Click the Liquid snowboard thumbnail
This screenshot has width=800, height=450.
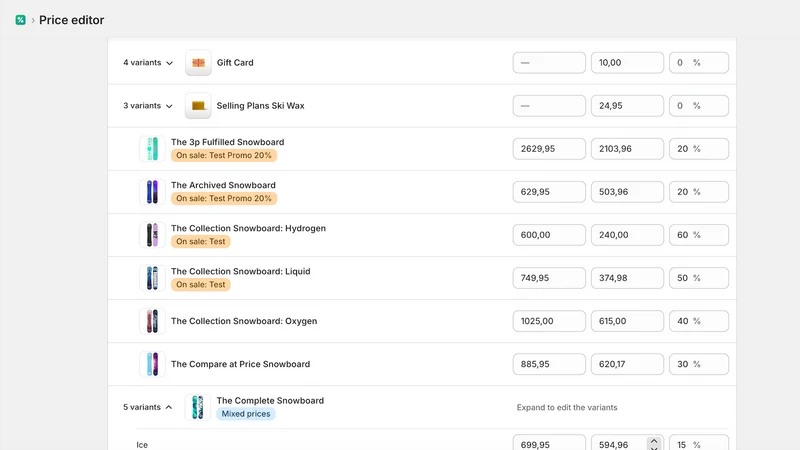(x=152, y=278)
